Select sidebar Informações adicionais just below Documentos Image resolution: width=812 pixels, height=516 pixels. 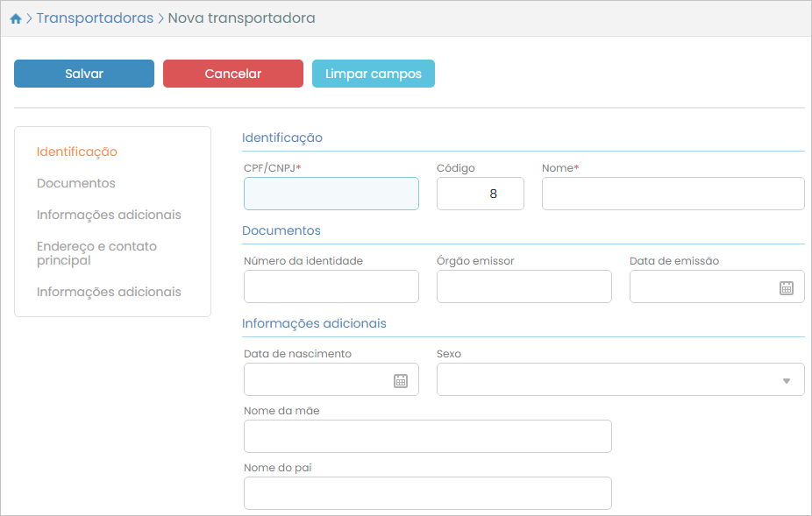pos(109,215)
